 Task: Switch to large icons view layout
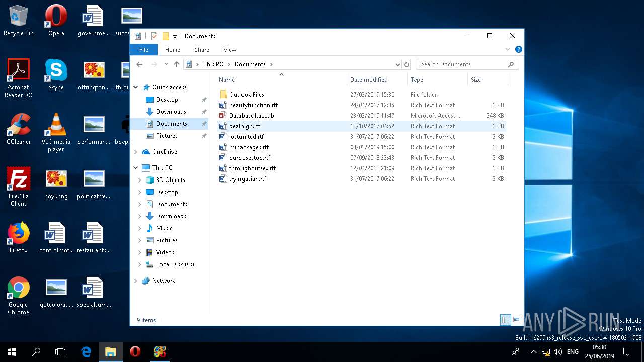coord(516,320)
